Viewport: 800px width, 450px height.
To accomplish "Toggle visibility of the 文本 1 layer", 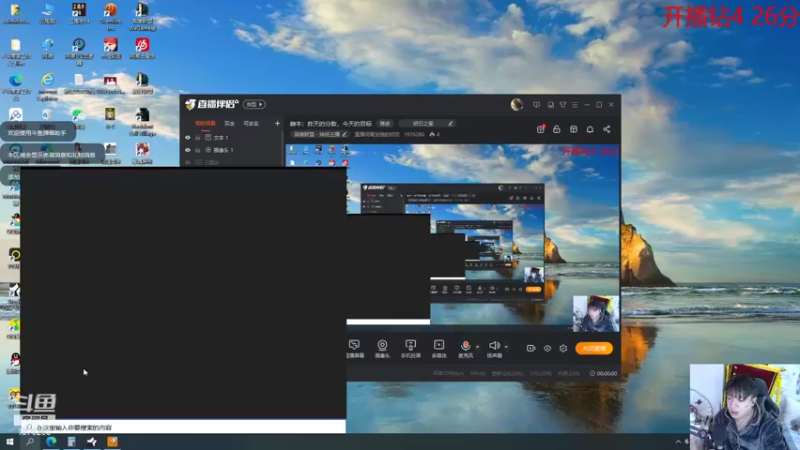I will pyautogui.click(x=188, y=138).
